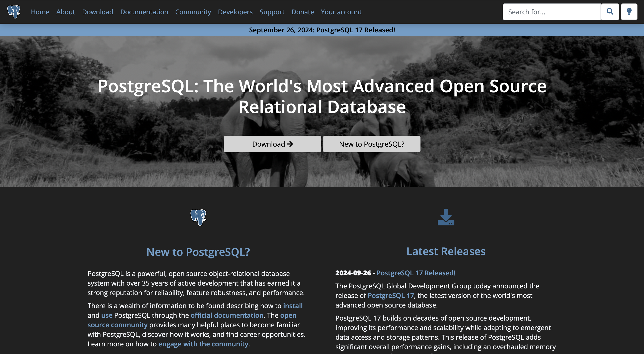
Task: Toggle dark mode with the lightbulb icon
Action: [629, 12]
